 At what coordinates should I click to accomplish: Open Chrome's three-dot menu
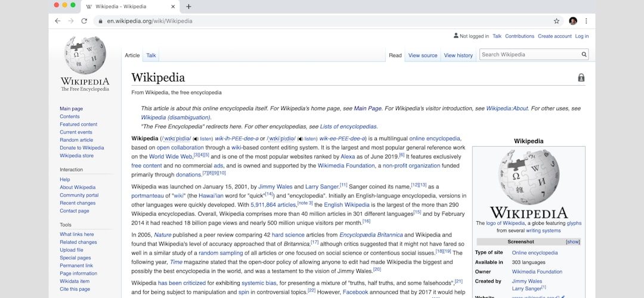(586, 21)
